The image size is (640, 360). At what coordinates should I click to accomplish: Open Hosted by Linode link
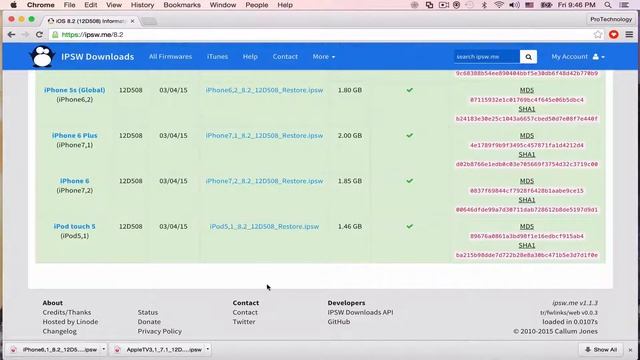tap(70, 322)
